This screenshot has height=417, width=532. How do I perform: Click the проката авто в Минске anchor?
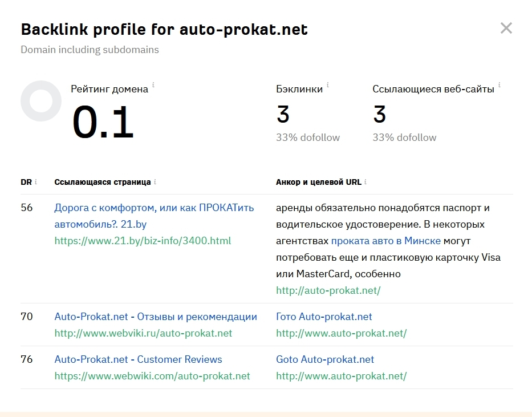386,241
